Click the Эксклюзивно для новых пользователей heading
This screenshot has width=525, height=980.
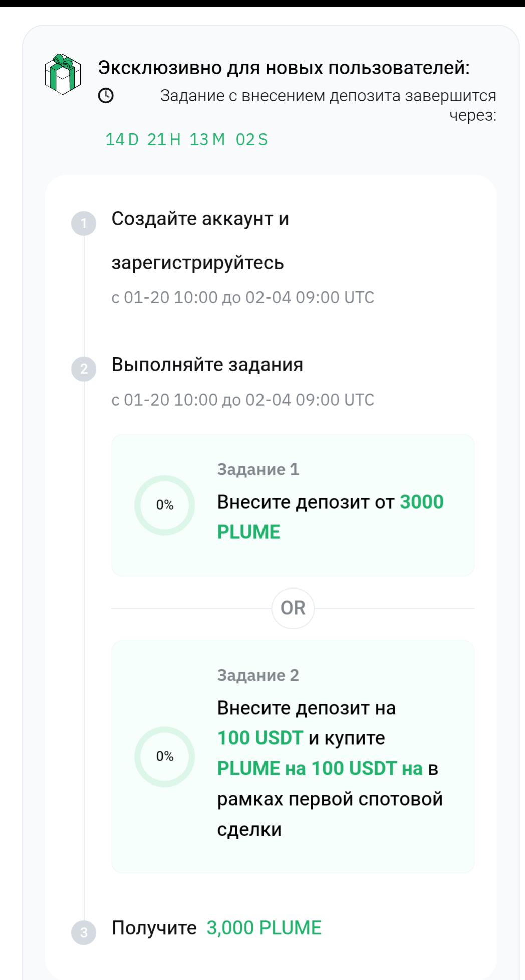tap(284, 67)
